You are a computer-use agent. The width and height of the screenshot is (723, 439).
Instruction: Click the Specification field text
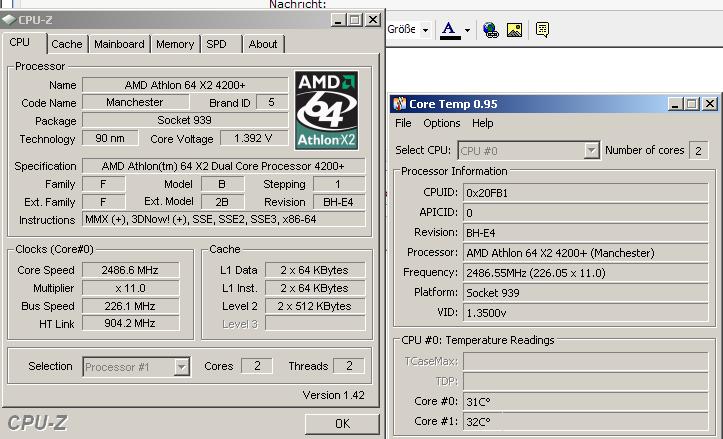coord(224,166)
